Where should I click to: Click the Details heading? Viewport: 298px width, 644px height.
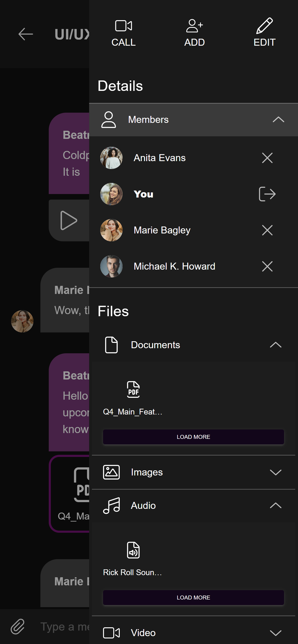point(120,86)
